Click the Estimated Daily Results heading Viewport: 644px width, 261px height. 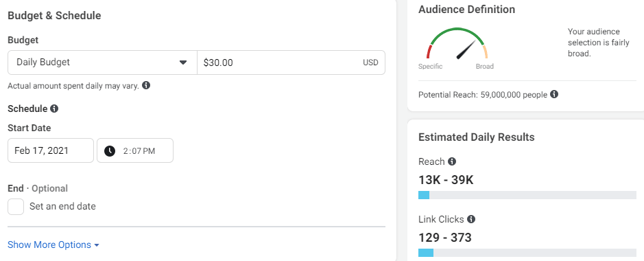pos(477,137)
